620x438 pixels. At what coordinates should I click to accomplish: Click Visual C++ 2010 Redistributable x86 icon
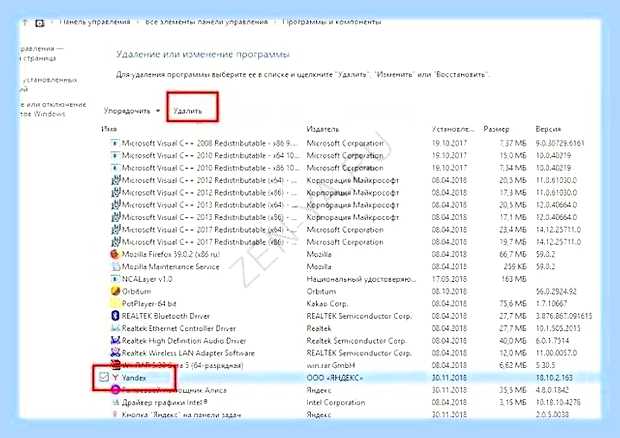(115, 168)
